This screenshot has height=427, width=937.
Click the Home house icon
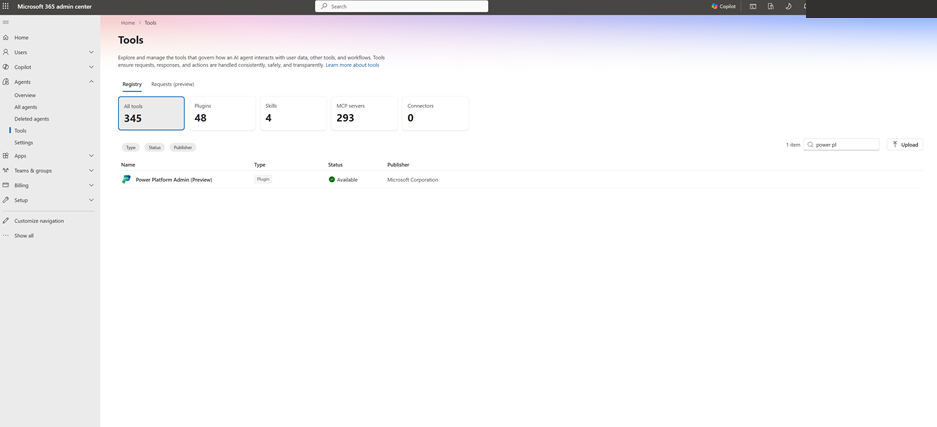tap(5, 38)
